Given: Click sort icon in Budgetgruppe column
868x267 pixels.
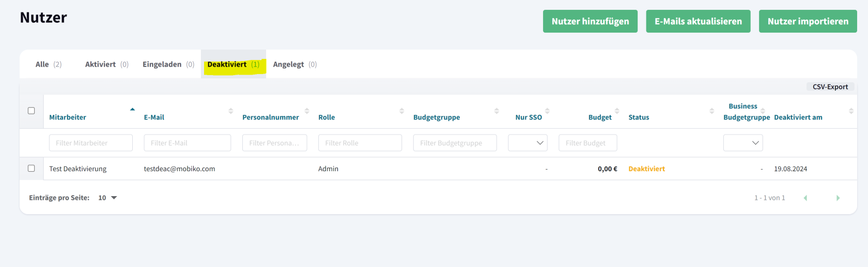Looking at the screenshot, I should click(x=497, y=111).
